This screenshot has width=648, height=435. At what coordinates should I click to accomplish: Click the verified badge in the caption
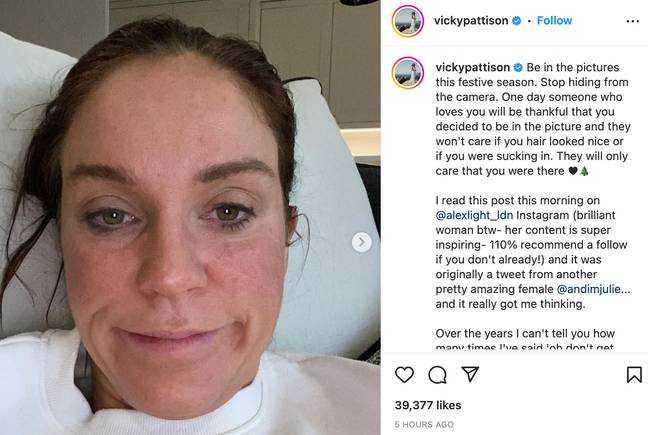point(518,67)
